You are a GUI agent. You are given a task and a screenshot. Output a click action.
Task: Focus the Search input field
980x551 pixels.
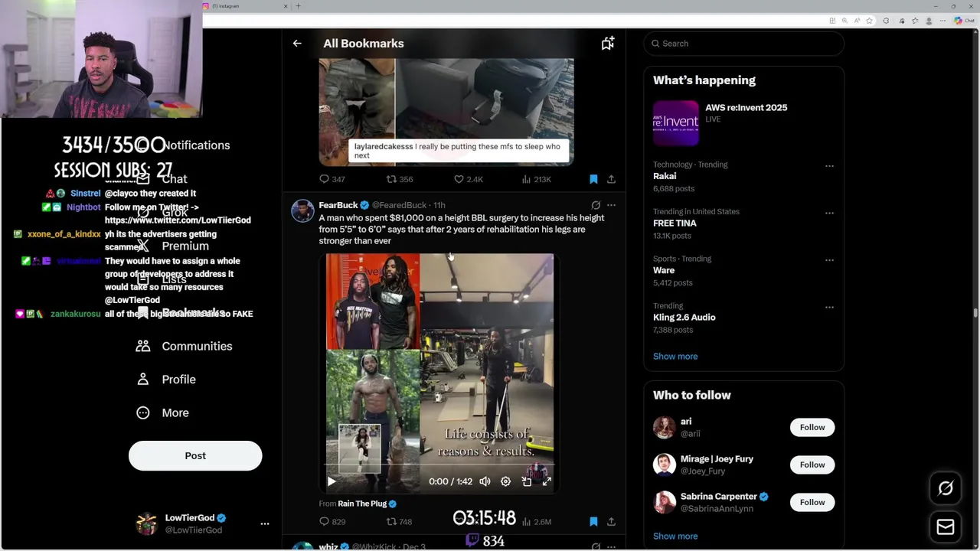tap(743, 44)
